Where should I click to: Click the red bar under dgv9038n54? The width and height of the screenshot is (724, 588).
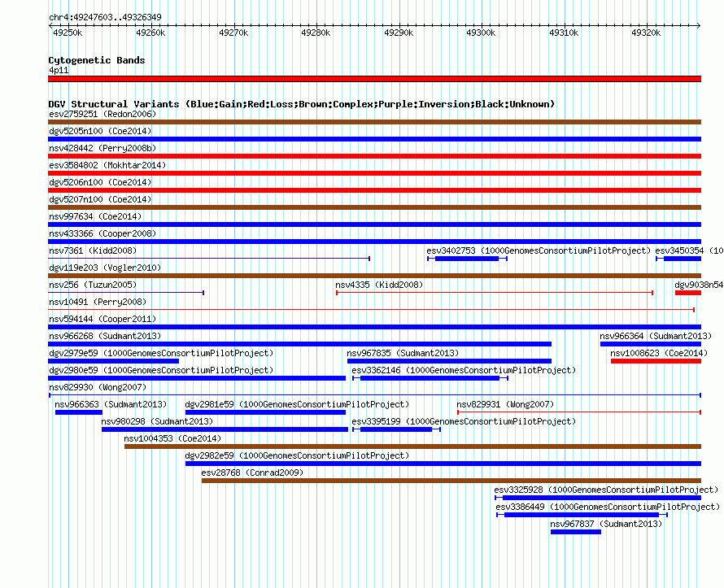click(x=688, y=293)
